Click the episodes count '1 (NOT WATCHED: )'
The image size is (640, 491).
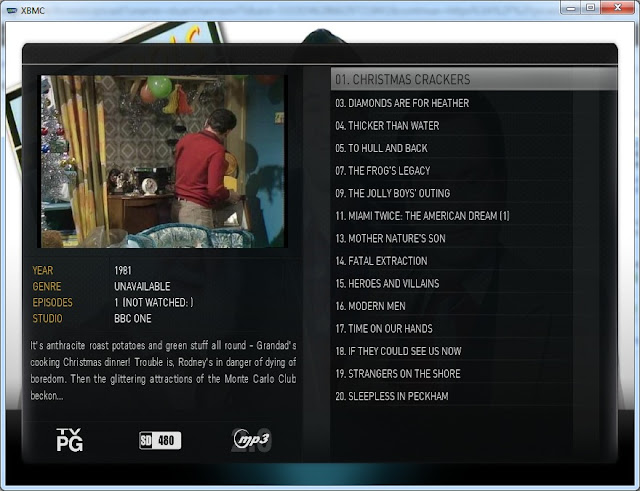154,302
